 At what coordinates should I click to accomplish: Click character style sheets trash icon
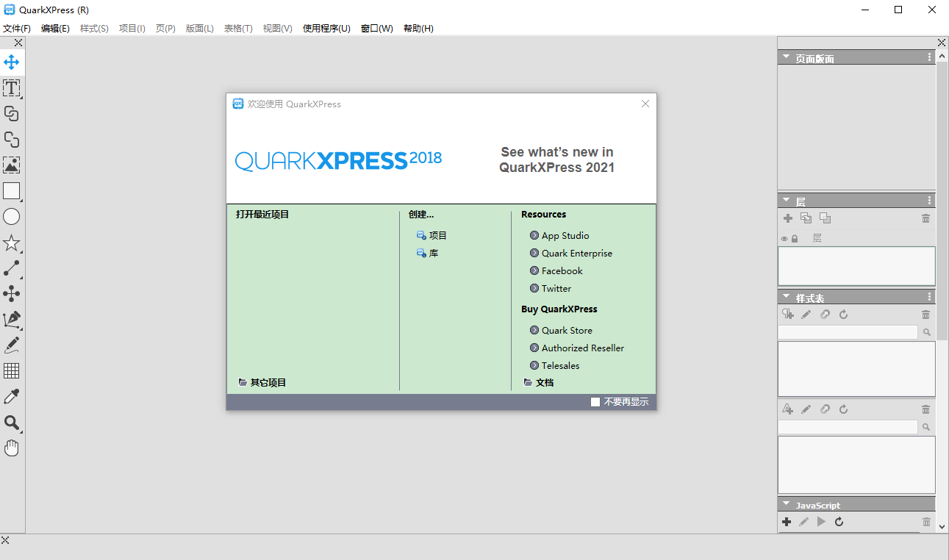925,409
